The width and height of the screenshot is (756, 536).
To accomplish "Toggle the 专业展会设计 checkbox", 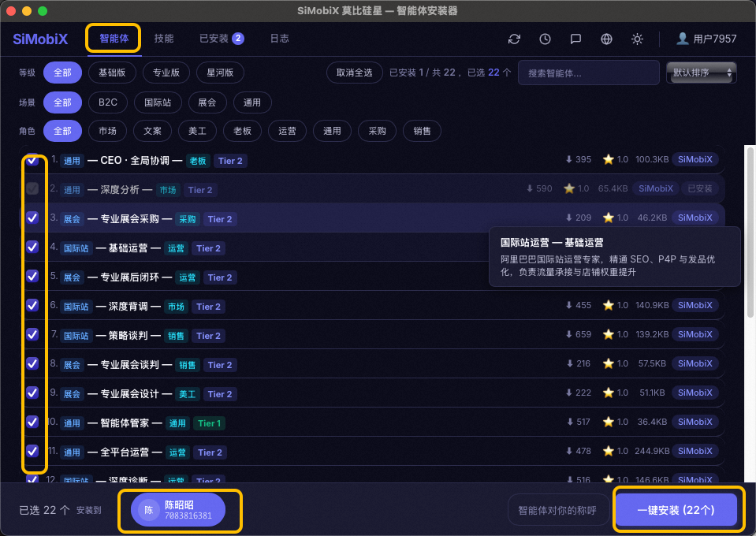I will 32,393.
